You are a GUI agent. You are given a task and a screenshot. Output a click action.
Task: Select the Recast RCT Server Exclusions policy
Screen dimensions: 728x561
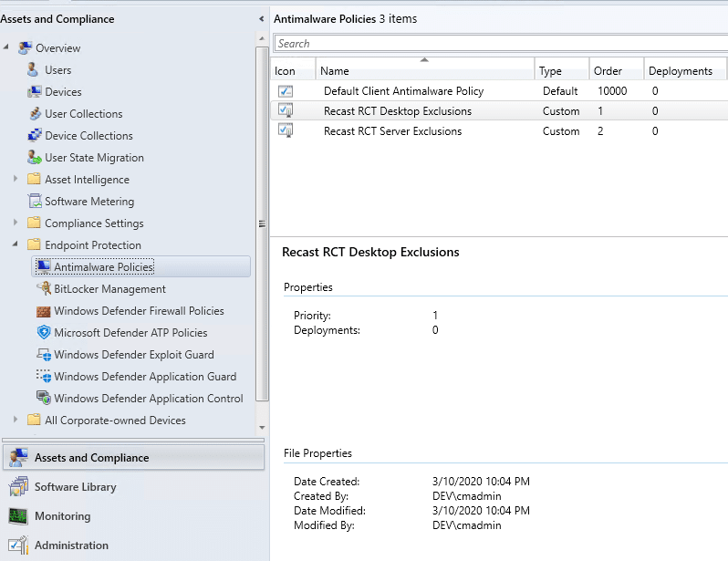pos(392,131)
